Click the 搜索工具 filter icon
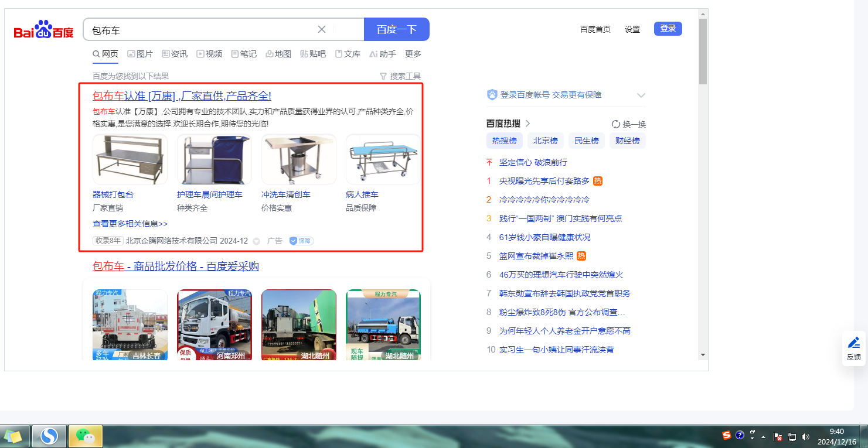868x448 pixels. 383,76
